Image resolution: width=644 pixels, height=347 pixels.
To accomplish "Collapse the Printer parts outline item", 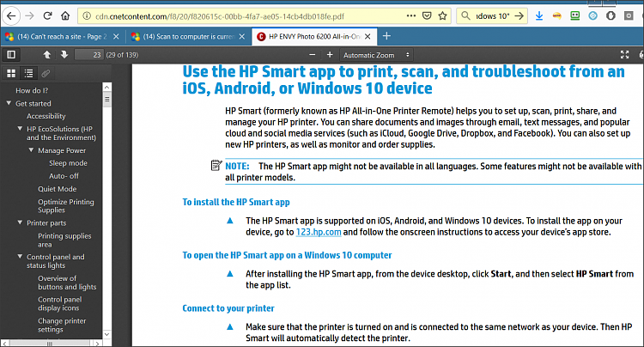I will point(20,222).
